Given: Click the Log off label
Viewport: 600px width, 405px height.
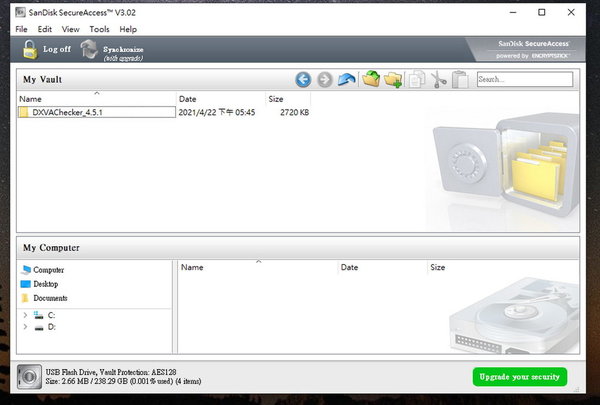Looking at the screenshot, I should (57, 49).
